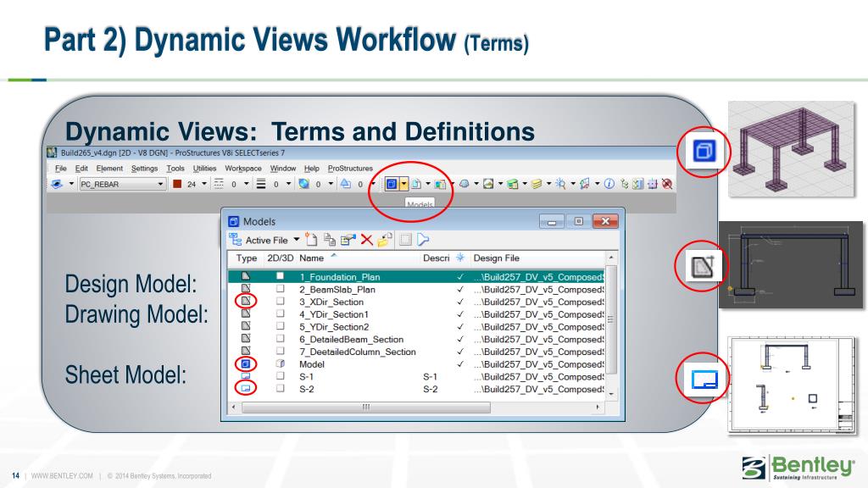Open the Element menu
868x488 pixels.
point(109,169)
